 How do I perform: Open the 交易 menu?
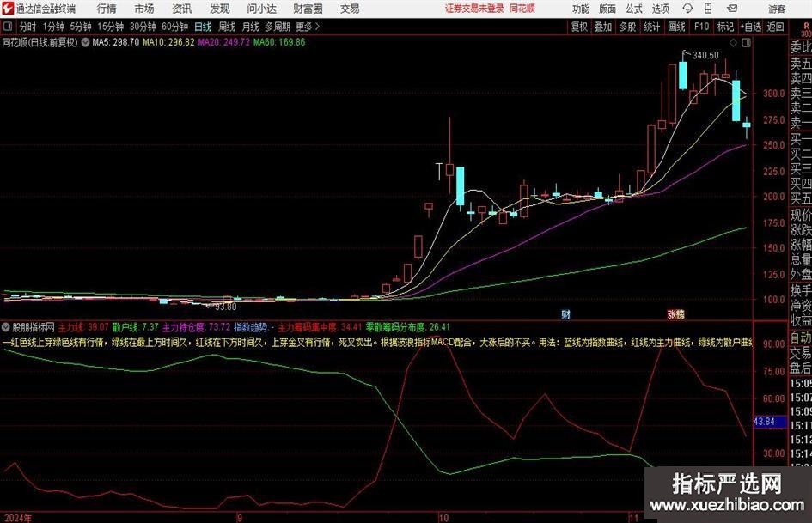[x=350, y=9]
